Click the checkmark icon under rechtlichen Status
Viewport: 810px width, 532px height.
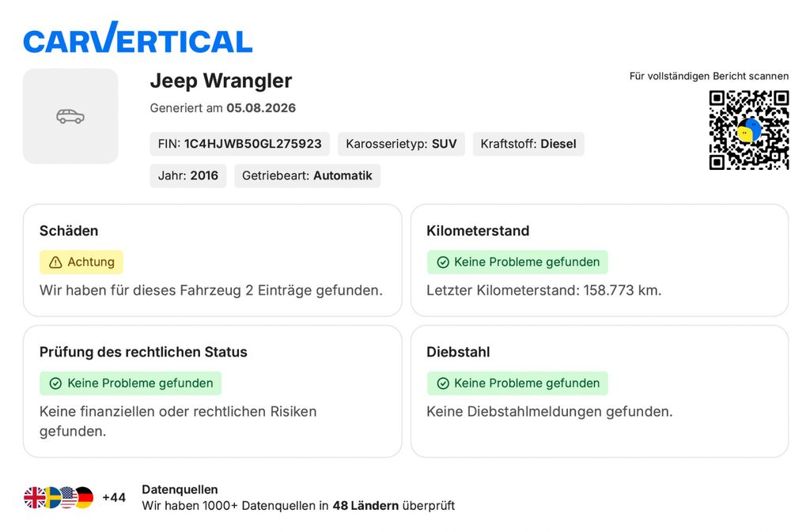pos(55,383)
